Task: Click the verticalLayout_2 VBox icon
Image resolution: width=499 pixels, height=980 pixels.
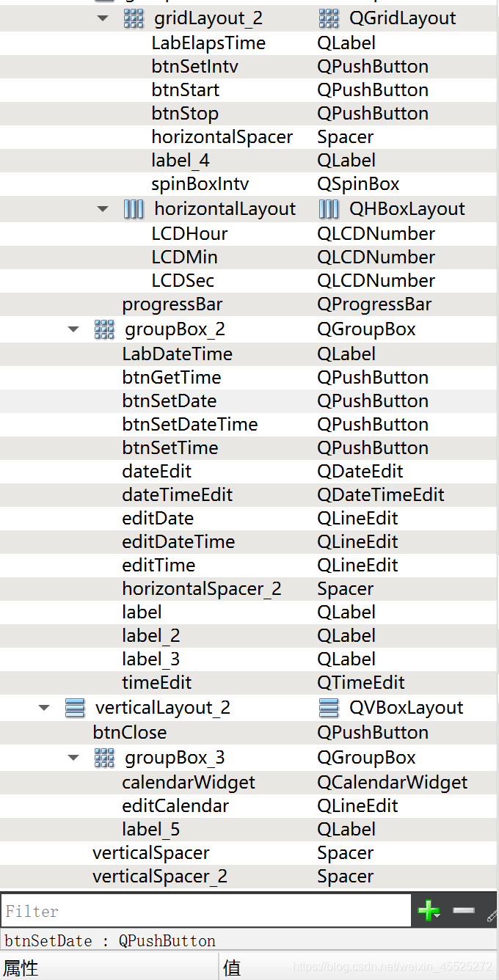Action: coord(75,708)
